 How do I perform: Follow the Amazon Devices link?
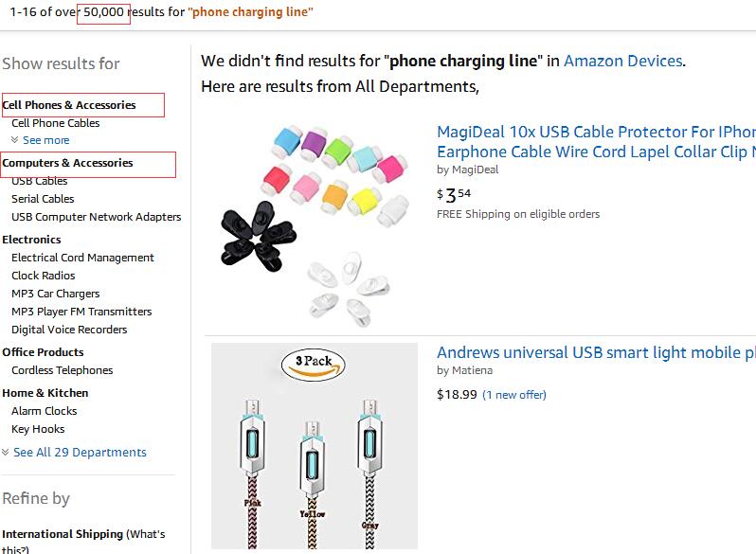tap(622, 61)
